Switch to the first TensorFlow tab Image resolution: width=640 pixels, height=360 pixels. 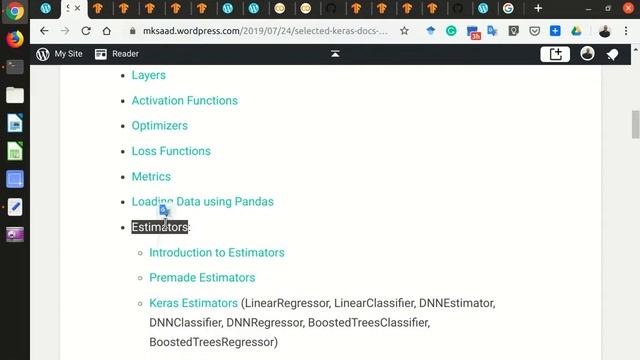[98, 8]
